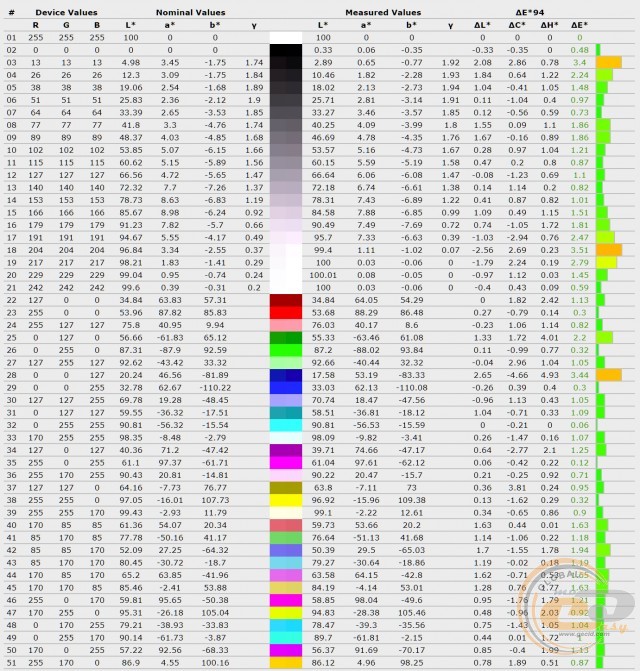Click ΔE value 3.51 in row 18
The width and height of the screenshot is (640, 671).
[579, 250]
